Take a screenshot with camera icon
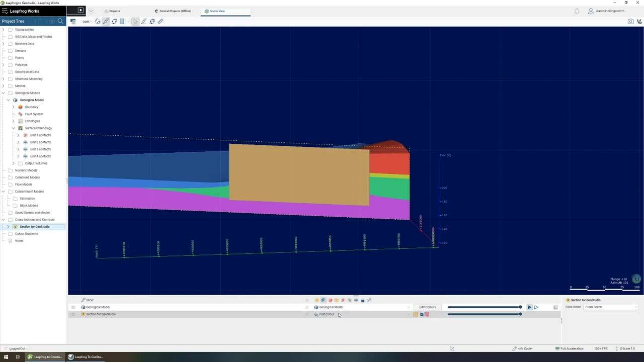 pos(630,21)
